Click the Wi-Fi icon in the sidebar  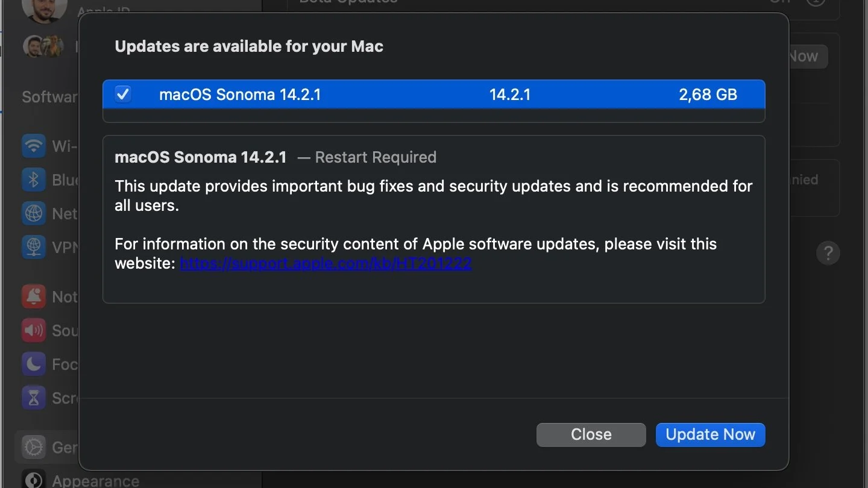click(x=34, y=146)
